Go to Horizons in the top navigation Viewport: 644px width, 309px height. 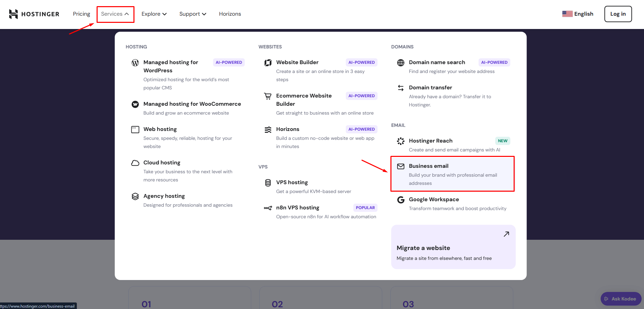230,14
